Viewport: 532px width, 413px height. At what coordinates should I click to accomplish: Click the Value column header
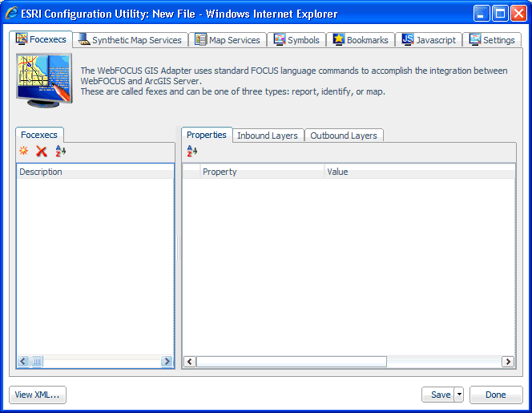point(419,172)
